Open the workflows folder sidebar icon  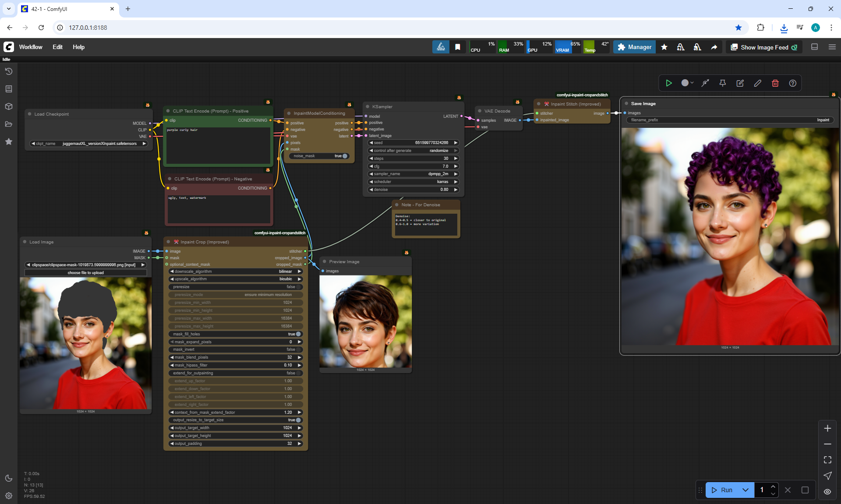pos(9,124)
